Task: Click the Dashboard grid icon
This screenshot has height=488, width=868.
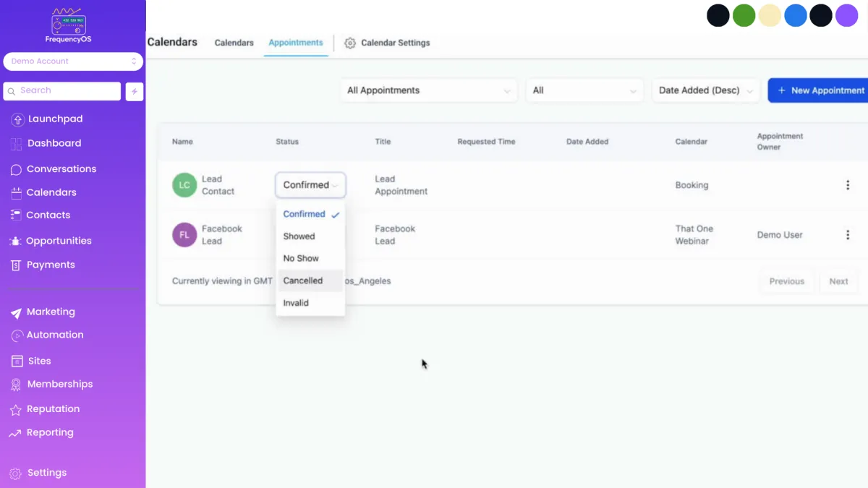Action: click(17, 144)
